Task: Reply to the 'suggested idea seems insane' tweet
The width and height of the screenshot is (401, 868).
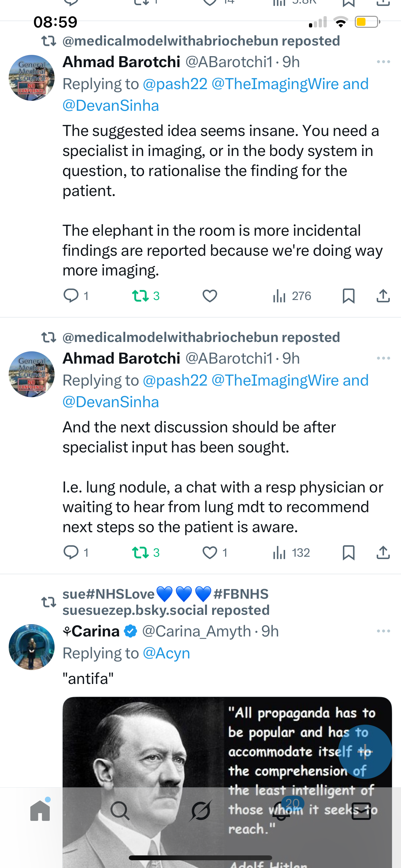Action: [71, 296]
